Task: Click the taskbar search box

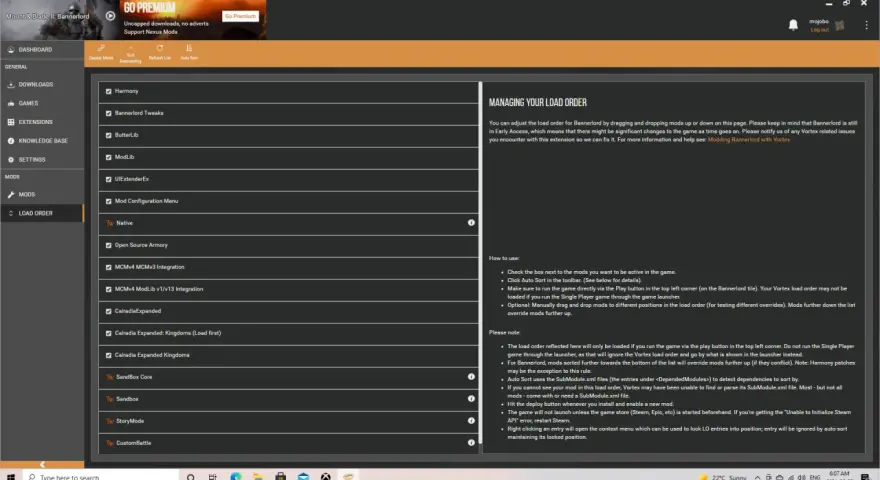Action: 100,477
